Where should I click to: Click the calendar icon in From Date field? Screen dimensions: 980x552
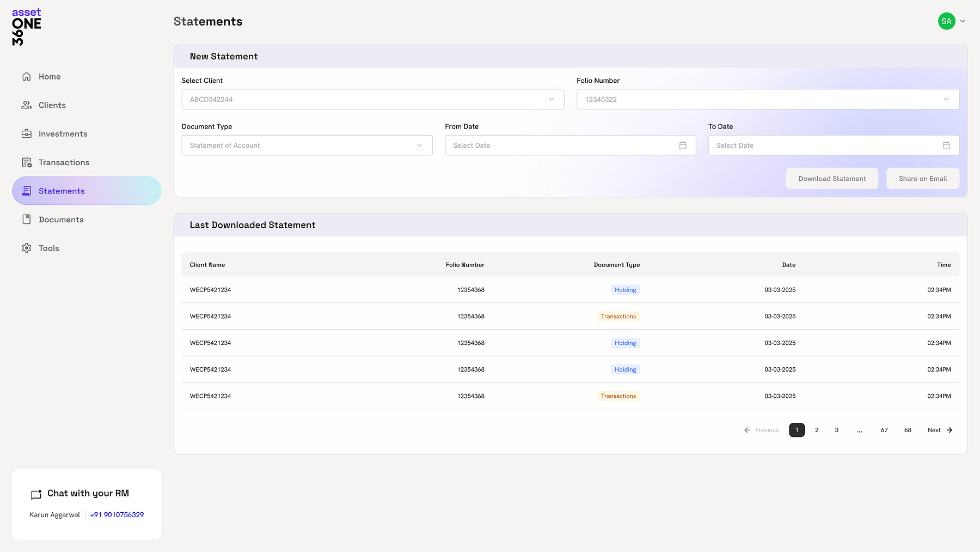click(x=683, y=145)
